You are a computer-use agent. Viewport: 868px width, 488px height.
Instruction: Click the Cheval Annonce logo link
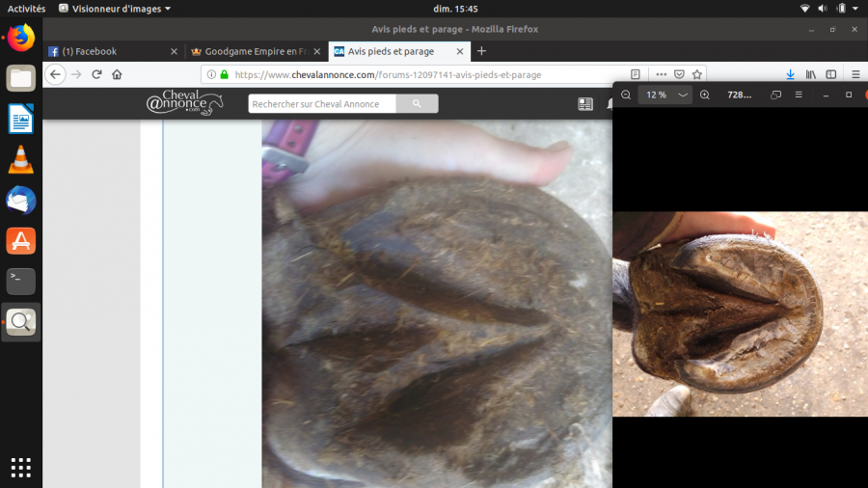[184, 103]
